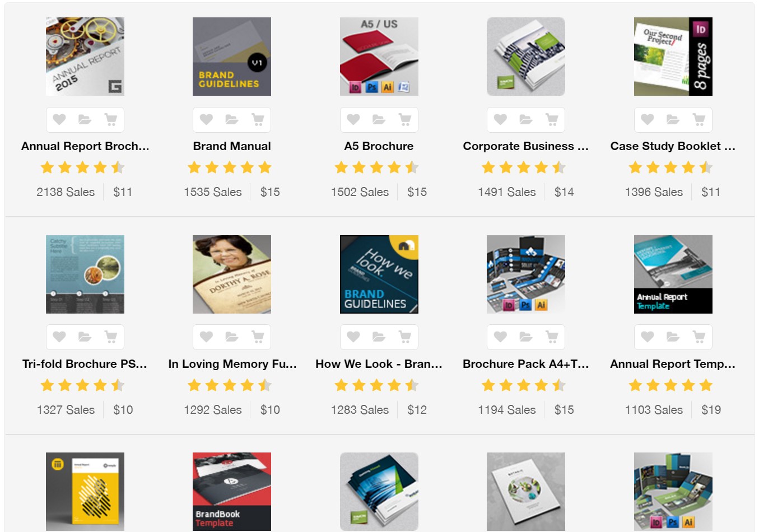Open the BrandBook Template thumbnail
The width and height of the screenshot is (759, 532).
(232, 492)
